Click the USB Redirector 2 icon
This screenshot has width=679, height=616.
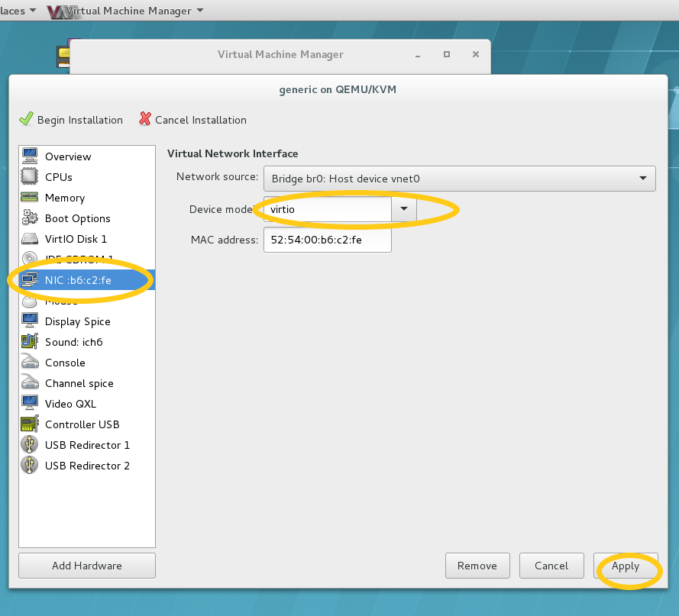click(x=30, y=466)
